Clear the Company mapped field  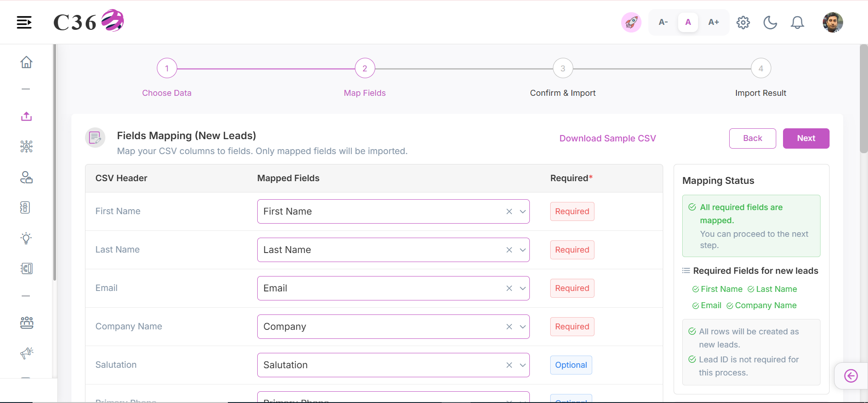pyautogui.click(x=509, y=327)
